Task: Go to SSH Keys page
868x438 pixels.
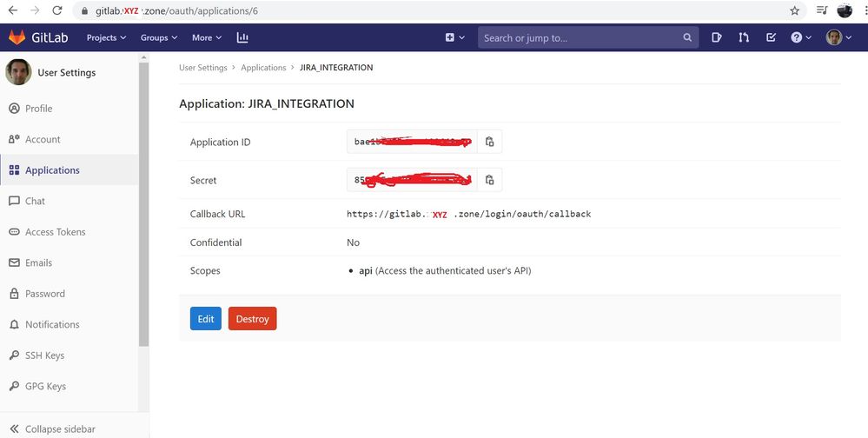Action: pyautogui.click(x=44, y=355)
